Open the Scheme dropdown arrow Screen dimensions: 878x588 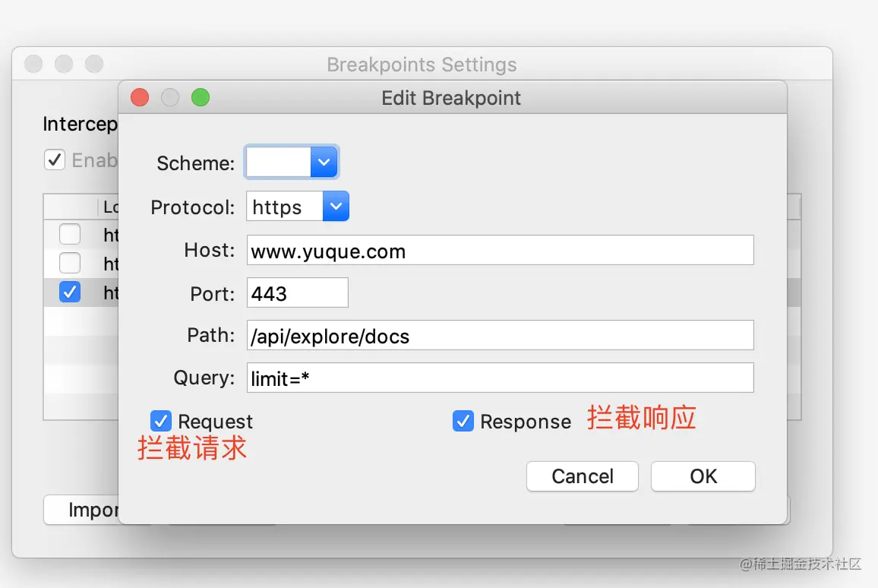[324, 162]
